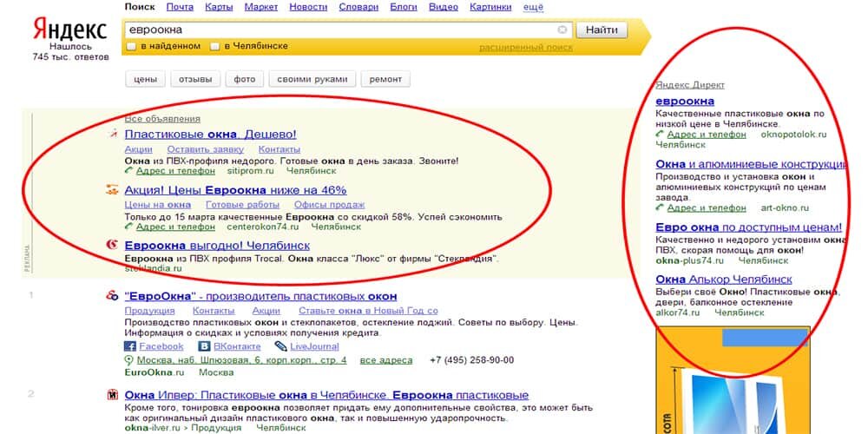Apply the 'своими руками' query refinement
868x434 pixels.
coord(312,79)
